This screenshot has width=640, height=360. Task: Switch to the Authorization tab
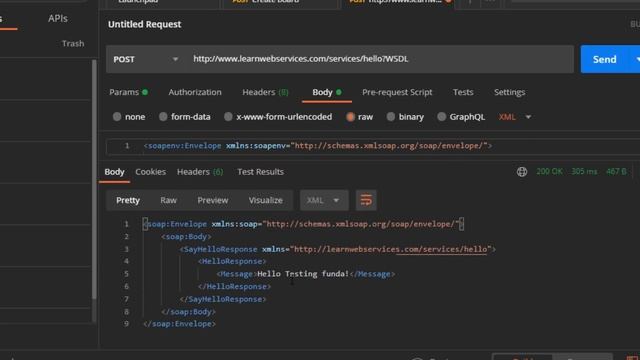point(195,92)
